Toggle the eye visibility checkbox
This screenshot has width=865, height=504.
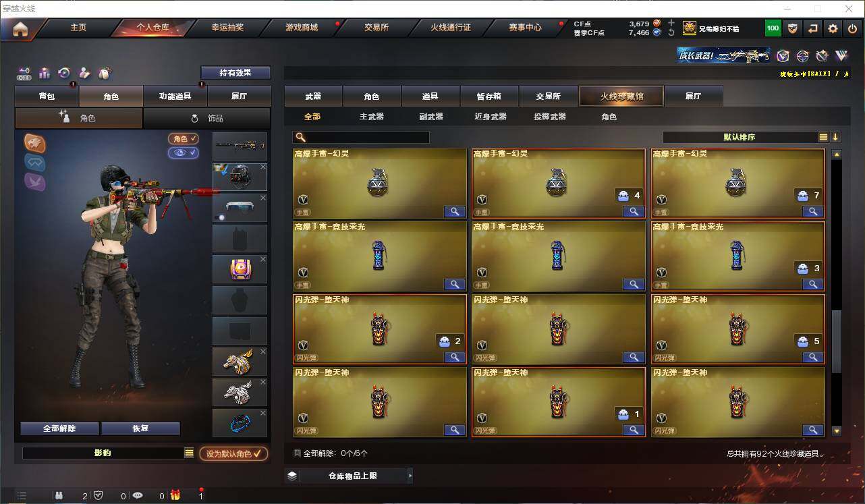(x=184, y=153)
